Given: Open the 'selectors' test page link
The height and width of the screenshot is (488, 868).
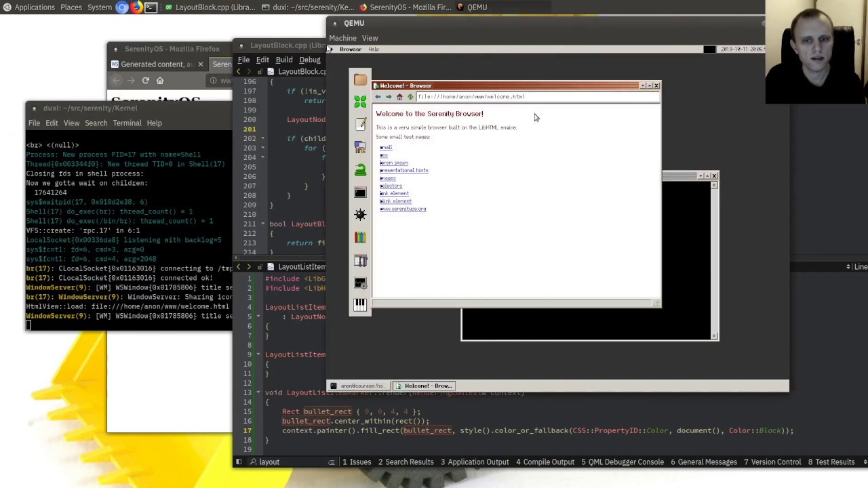Looking at the screenshot, I should pos(391,186).
